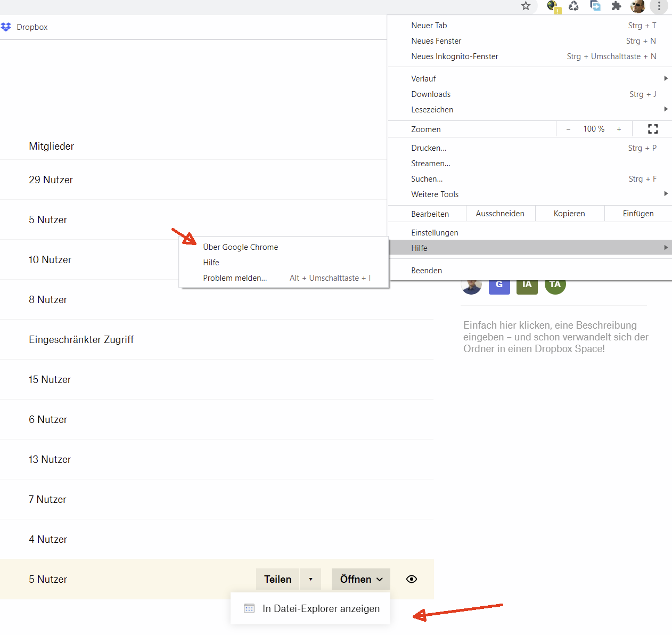This screenshot has height=635, width=672.
Task: Select the 8 Nutzer row
Action: [x=217, y=300]
